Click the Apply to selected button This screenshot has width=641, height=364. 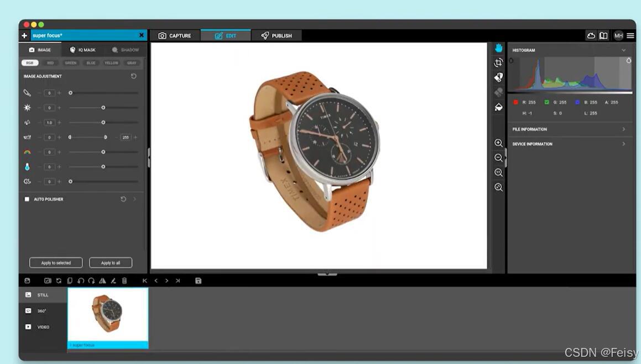click(x=56, y=263)
